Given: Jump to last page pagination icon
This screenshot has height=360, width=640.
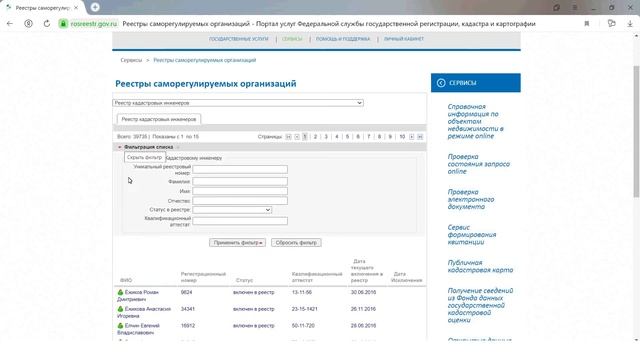Looking at the screenshot, I should 420,137.
